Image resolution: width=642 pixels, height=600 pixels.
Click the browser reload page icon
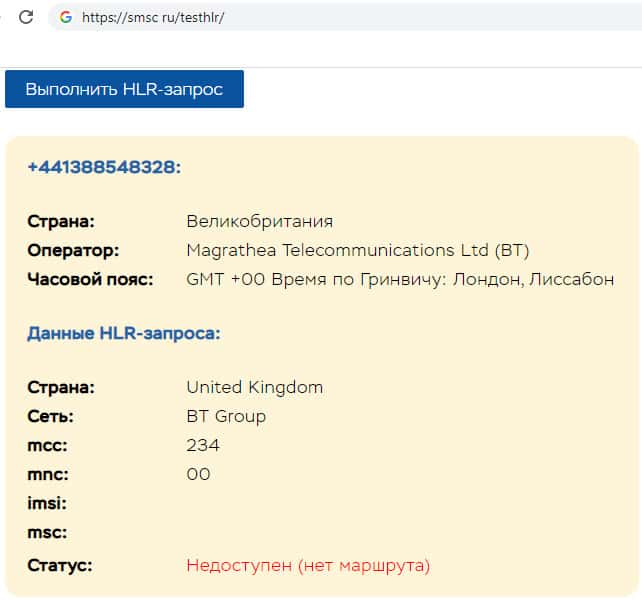(27, 17)
